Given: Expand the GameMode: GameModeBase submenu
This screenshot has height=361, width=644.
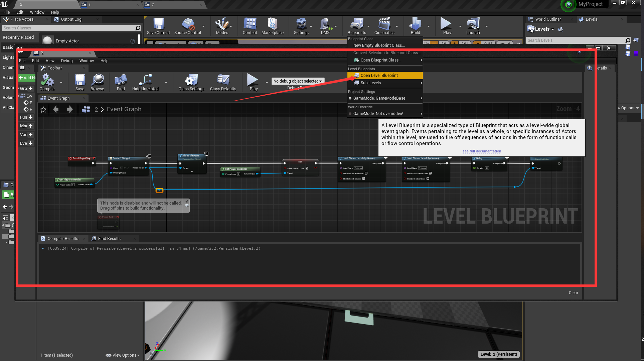Looking at the screenshot, I should (x=421, y=98).
